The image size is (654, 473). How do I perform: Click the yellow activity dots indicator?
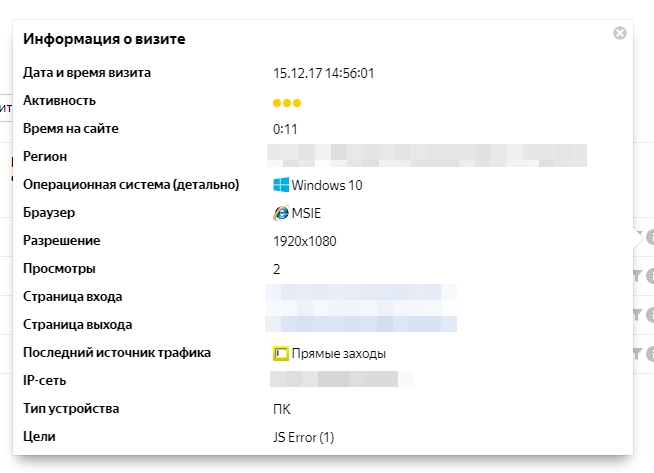coord(287,102)
